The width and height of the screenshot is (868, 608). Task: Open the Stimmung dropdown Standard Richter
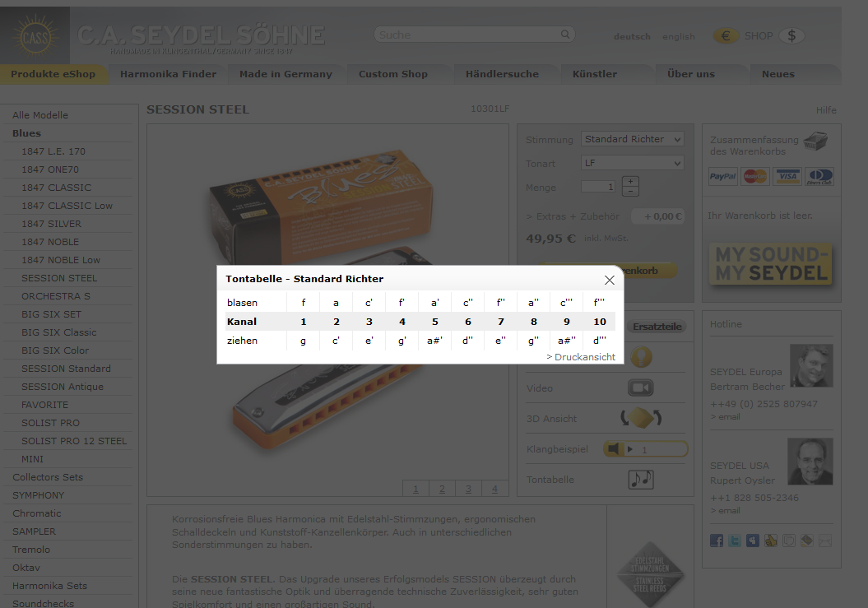coord(632,139)
